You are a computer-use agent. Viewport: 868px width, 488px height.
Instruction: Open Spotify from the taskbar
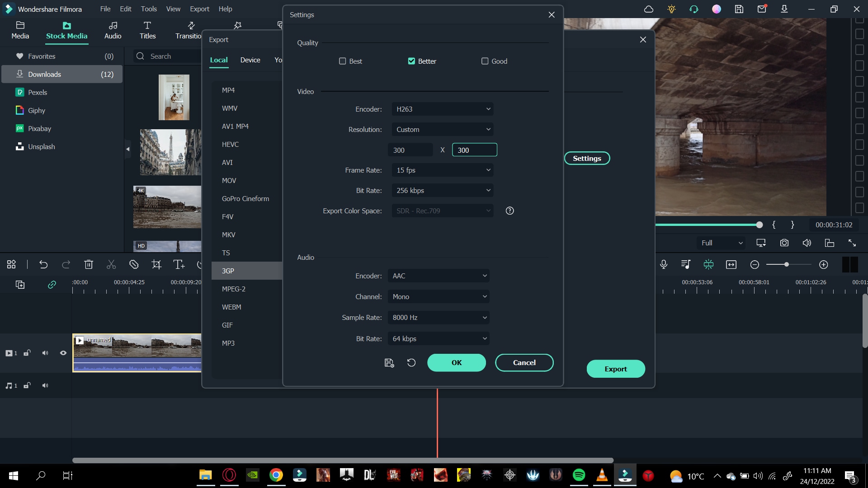coord(579,475)
